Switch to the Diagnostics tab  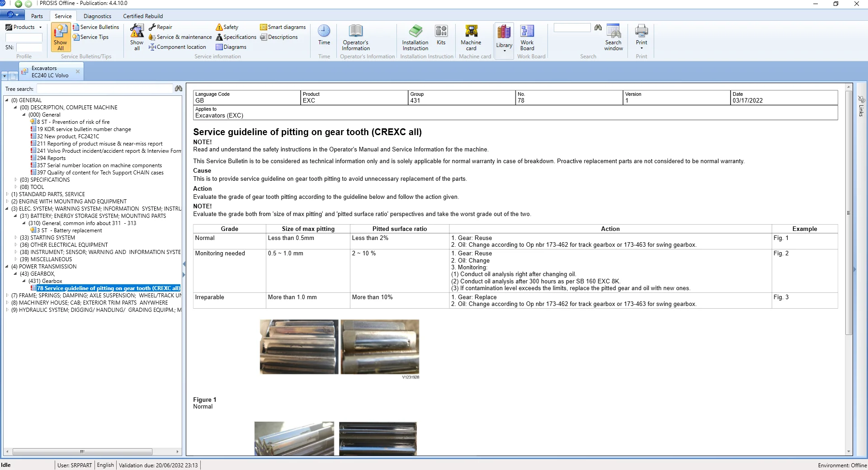tap(97, 16)
